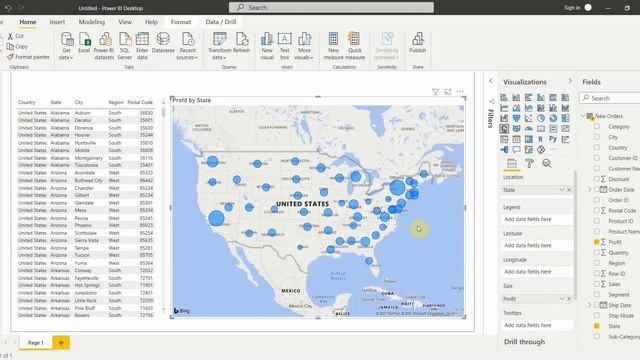This screenshot has width=640, height=360.
Task: Select the Q&A visual icon
Action: click(516, 150)
